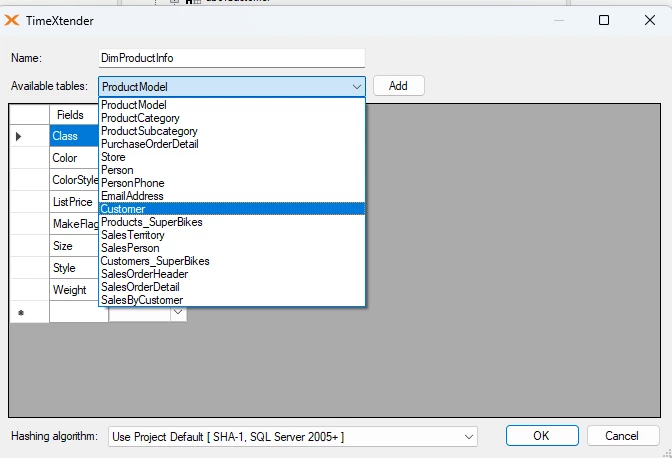The width and height of the screenshot is (672, 458).
Task: Select the Size field cell
Action: pos(74,246)
